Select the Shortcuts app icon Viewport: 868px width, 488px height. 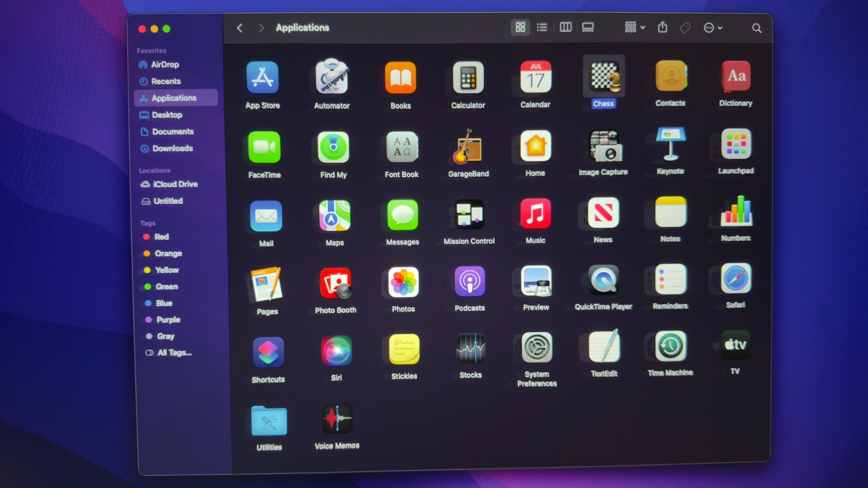268,352
